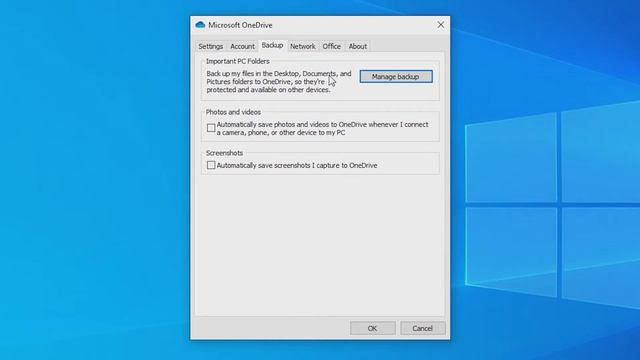Switch to the Settings tab
This screenshot has height=360, width=640.
[211, 46]
